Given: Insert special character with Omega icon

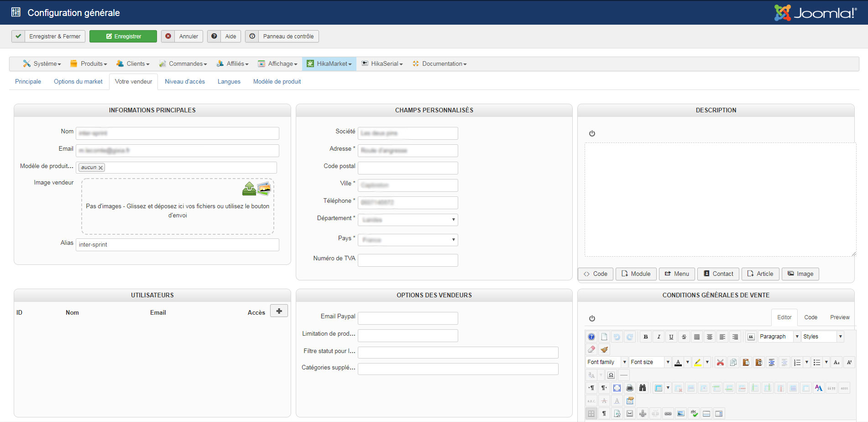Looking at the screenshot, I should pyautogui.click(x=611, y=375).
